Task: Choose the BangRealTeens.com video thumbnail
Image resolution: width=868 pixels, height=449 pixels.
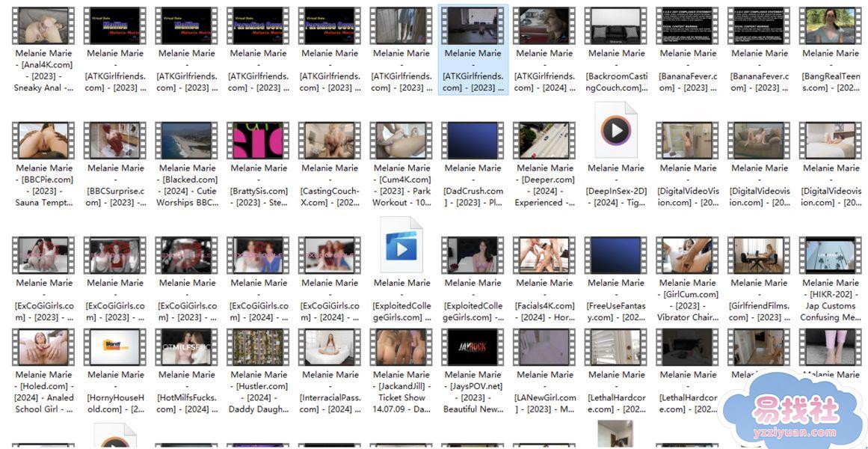Action: click(x=831, y=26)
